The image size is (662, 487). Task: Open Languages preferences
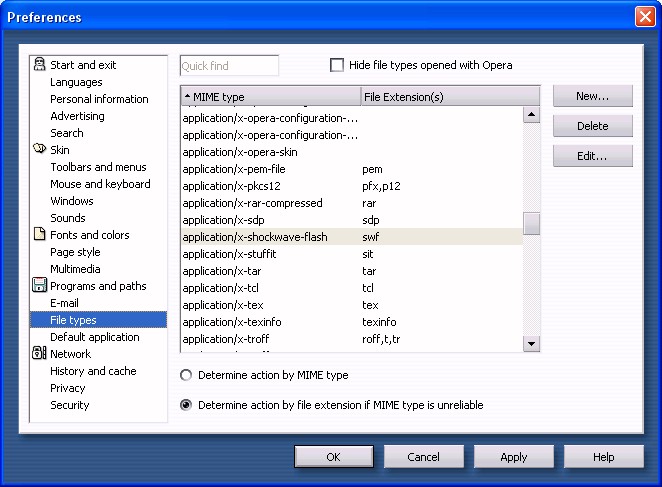76,82
